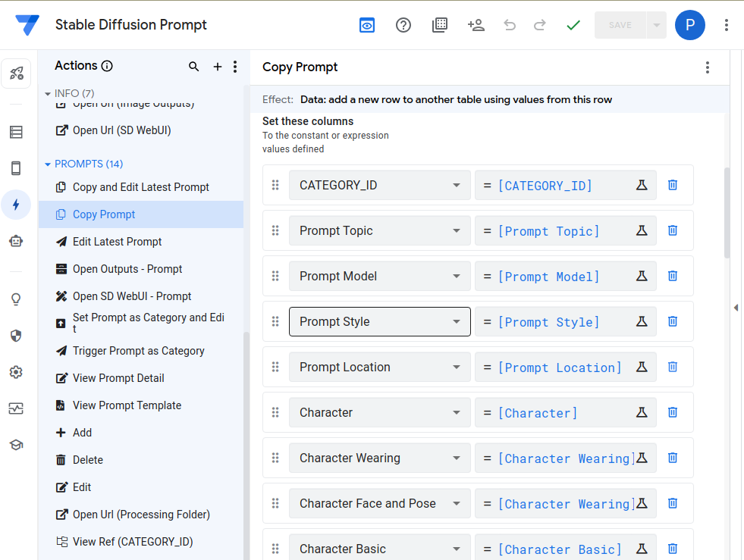Delete the Character Basic column row
The image size is (744, 560).
click(673, 549)
